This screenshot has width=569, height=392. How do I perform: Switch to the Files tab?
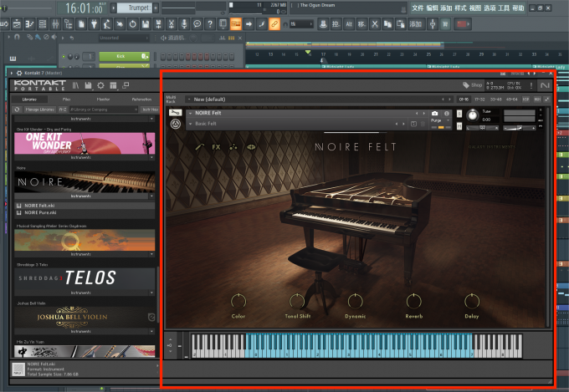click(x=66, y=99)
